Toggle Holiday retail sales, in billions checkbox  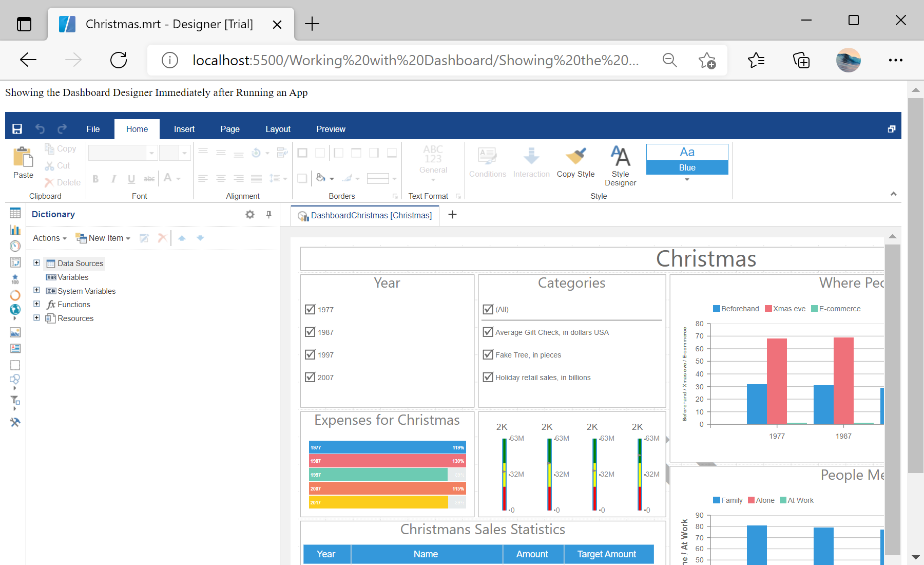coord(488,377)
